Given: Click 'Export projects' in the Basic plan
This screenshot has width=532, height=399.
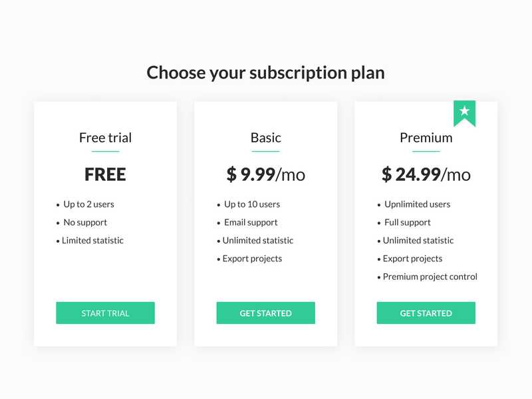Looking at the screenshot, I should point(252,258).
